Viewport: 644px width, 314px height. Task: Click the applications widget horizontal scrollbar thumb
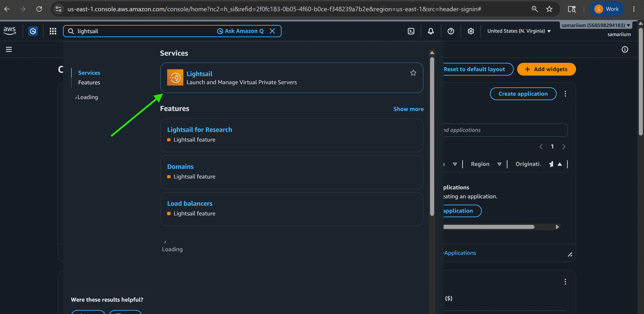pos(489,227)
